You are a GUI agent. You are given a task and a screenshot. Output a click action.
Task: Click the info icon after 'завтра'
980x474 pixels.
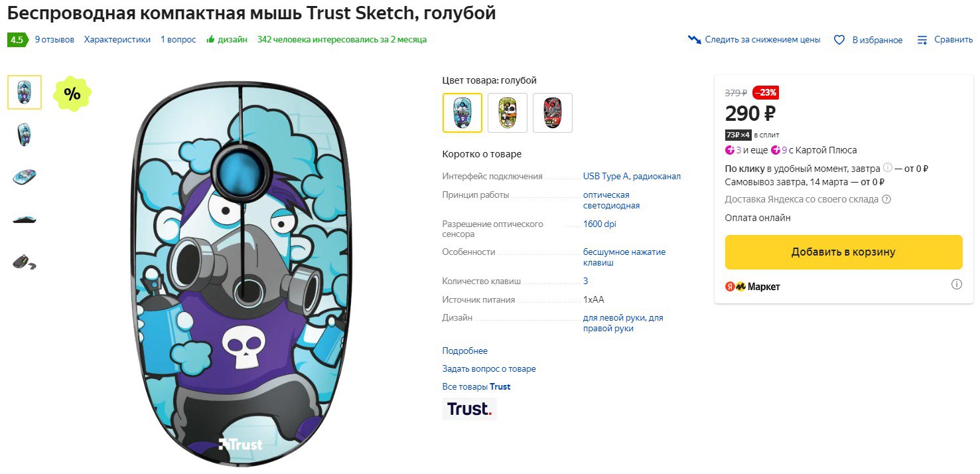[888, 169]
